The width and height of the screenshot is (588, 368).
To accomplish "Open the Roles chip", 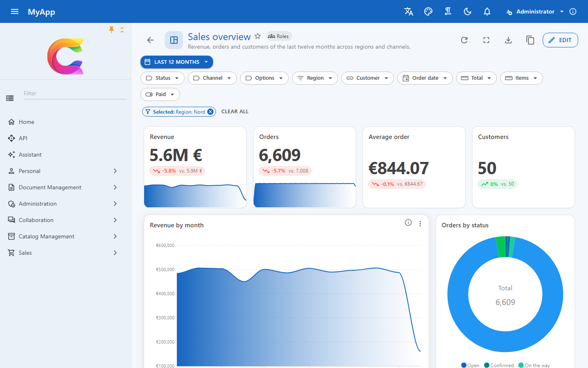I will [278, 36].
